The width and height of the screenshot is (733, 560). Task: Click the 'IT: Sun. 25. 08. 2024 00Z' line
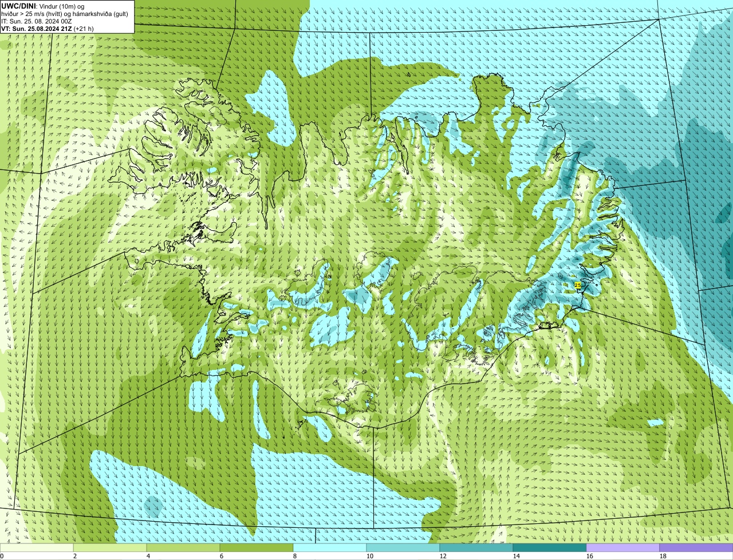coord(37,21)
